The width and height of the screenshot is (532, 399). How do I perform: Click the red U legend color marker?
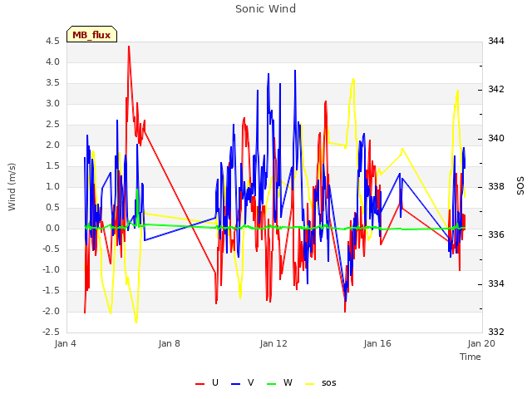pos(199,384)
